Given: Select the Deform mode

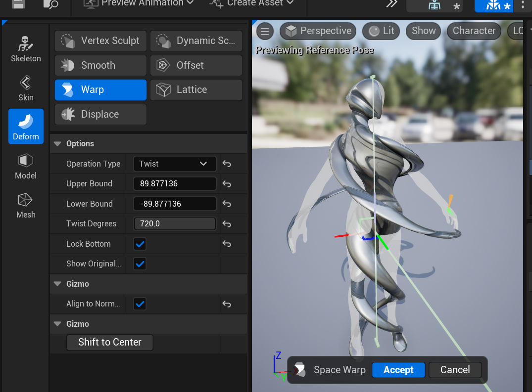Looking at the screenshot, I should [26, 127].
